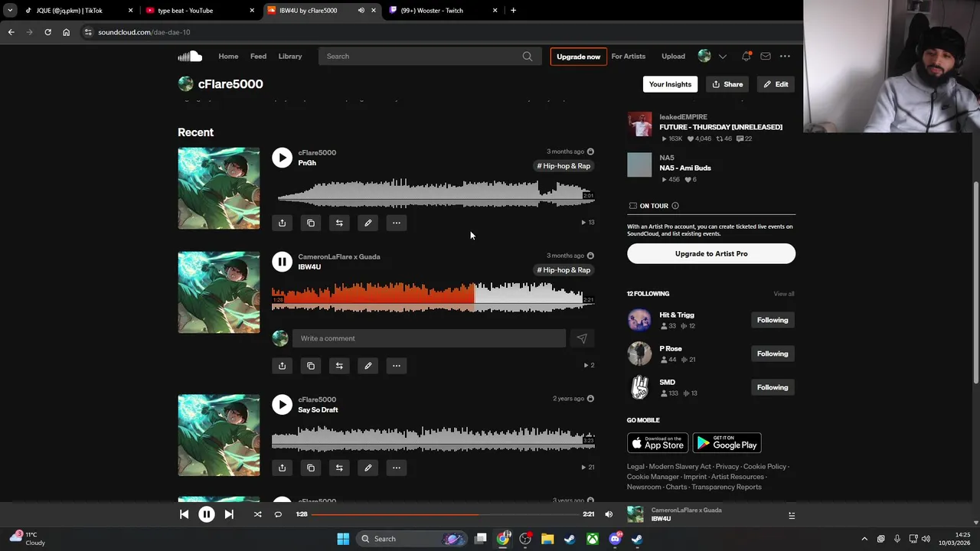The width and height of the screenshot is (980, 551).
Task: Click the search magnifier icon
Action: 528,56
